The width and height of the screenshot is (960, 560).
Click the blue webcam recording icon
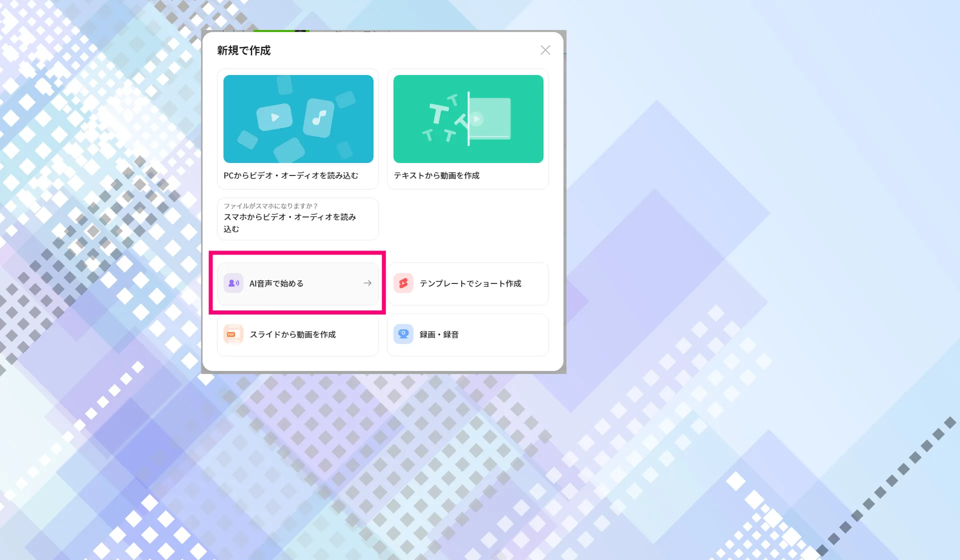(x=403, y=334)
